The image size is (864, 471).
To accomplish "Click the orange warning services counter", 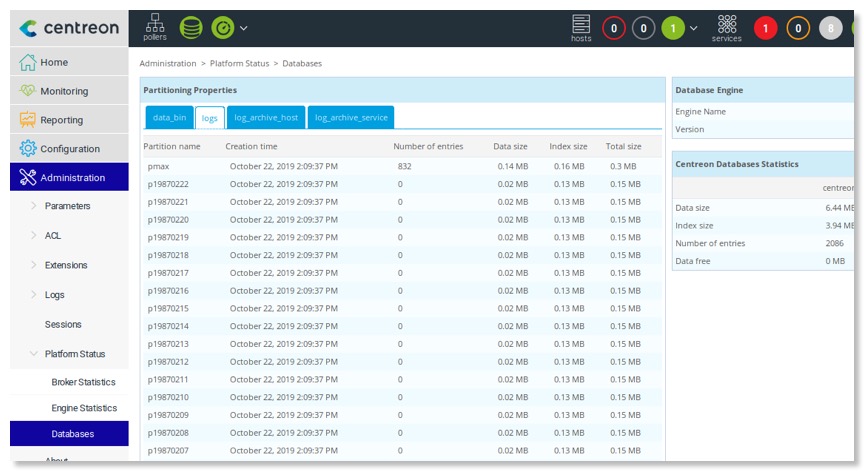I will (798, 28).
